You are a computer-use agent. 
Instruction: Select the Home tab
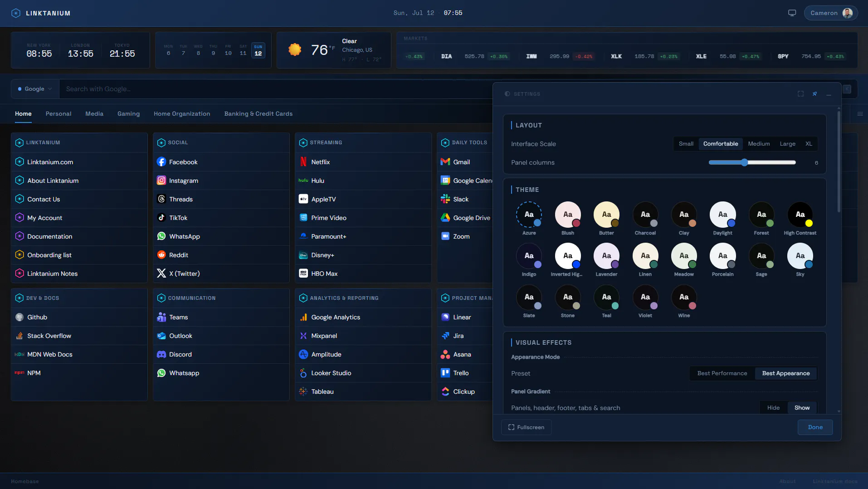click(x=23, y=114)
